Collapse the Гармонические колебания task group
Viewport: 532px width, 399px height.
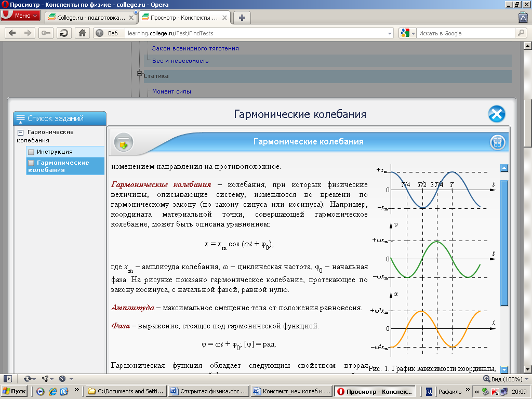20,132
